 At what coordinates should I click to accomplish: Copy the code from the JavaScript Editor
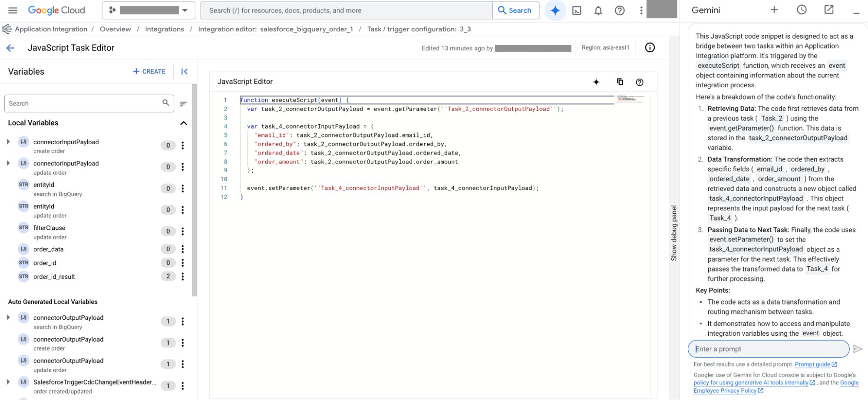[620, 82]
